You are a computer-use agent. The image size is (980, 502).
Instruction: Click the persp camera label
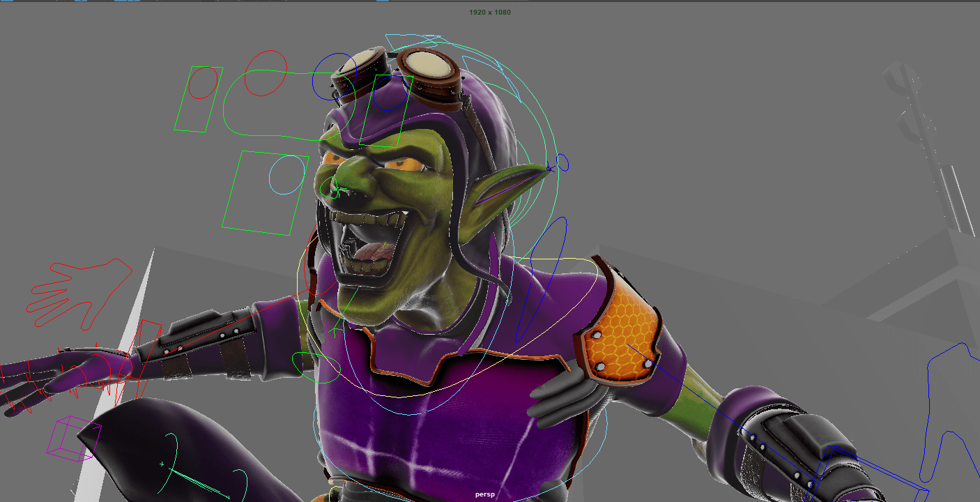click(x=485, y=494)
